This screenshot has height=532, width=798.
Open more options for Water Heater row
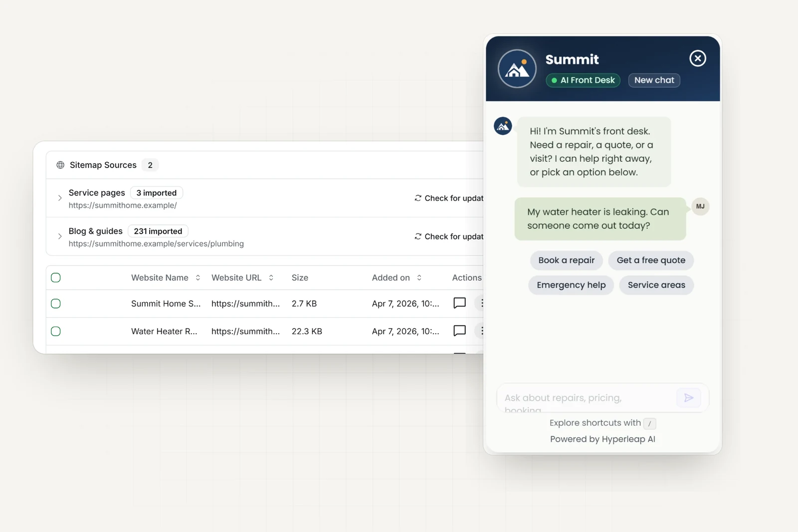pyautogui.click(x=481, y=331)
